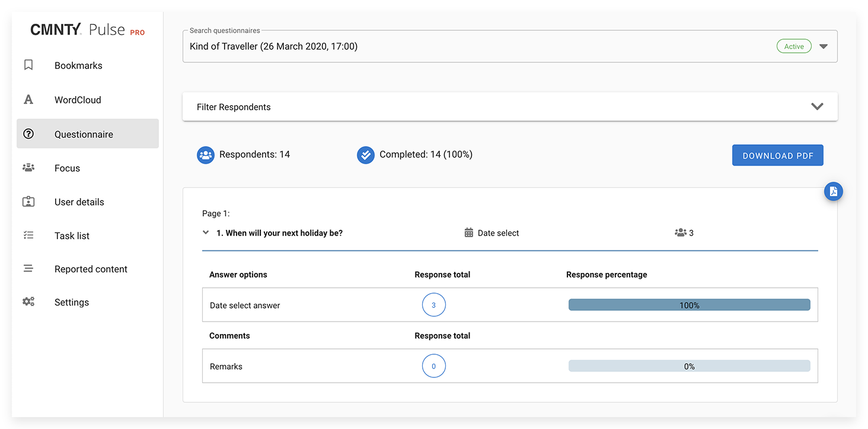Click the Focus group people icon

click(x=28, y=168)
